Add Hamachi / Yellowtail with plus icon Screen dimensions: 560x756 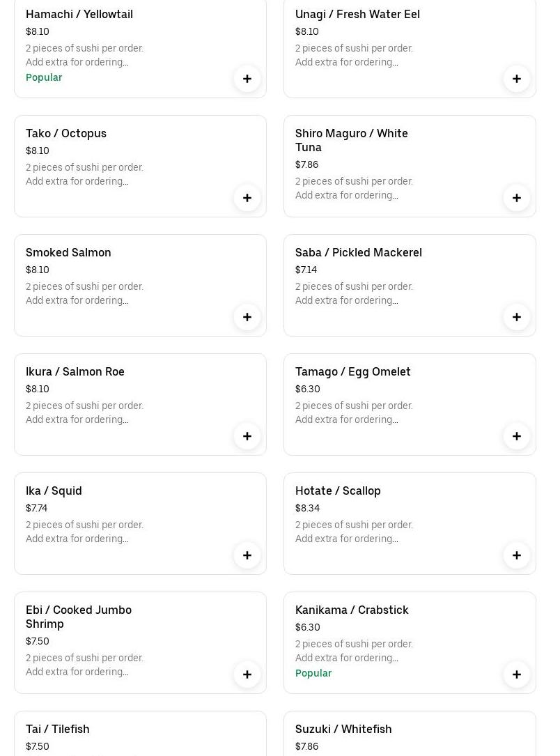coord(247,79)
